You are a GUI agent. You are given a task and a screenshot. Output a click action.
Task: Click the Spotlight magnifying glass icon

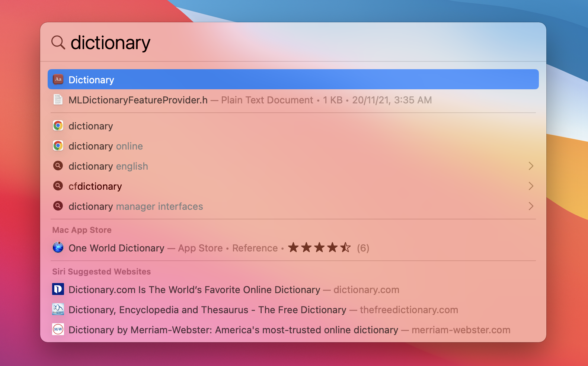(58, 42)
